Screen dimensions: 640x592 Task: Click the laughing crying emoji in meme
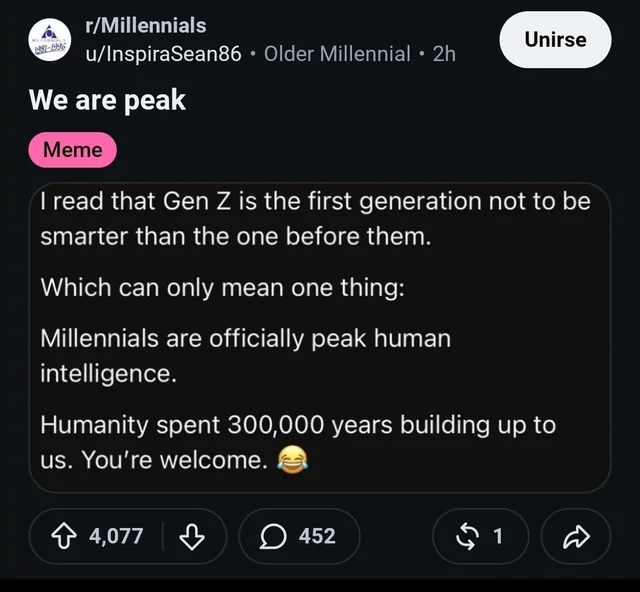coord(292,460)
